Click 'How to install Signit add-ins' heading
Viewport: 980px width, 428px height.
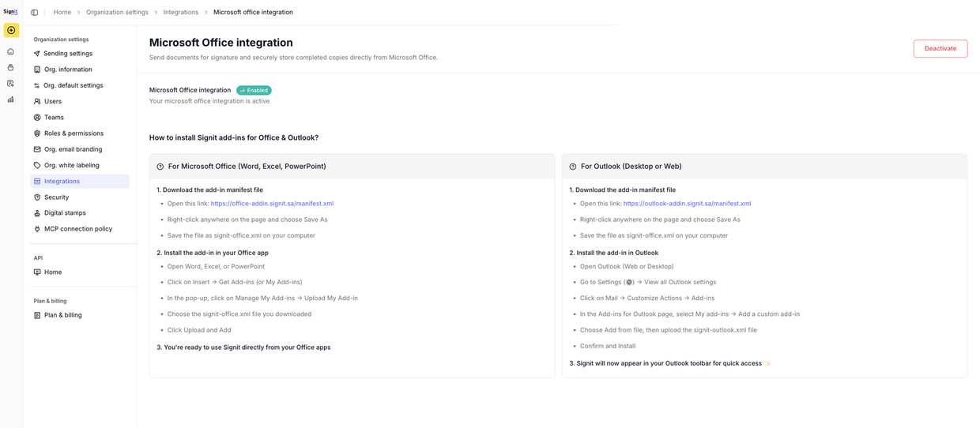[x=234, y=137]
